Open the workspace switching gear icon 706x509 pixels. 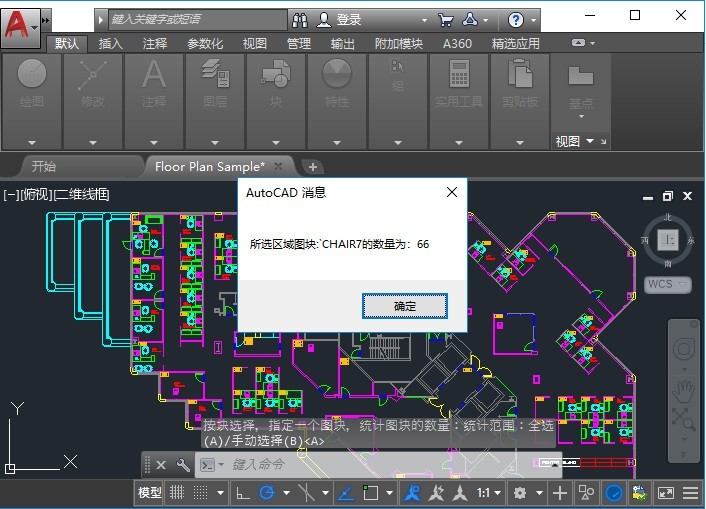520,493
